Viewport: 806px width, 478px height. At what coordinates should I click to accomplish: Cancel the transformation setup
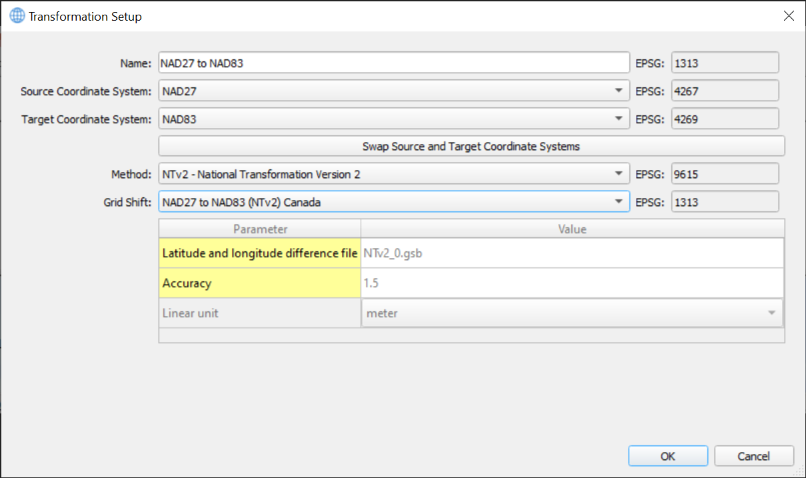click(x=754, y=456)
